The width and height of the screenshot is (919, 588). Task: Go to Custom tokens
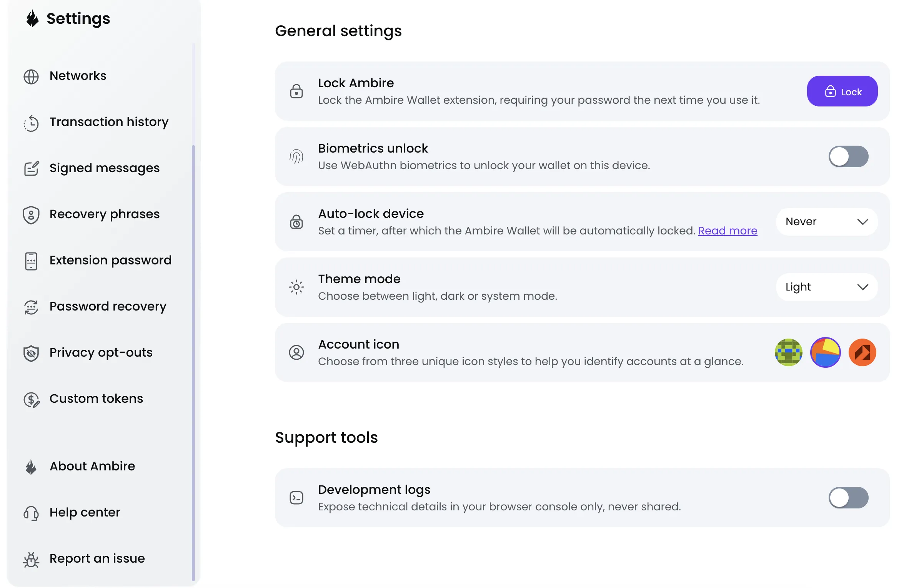(96, 399)
